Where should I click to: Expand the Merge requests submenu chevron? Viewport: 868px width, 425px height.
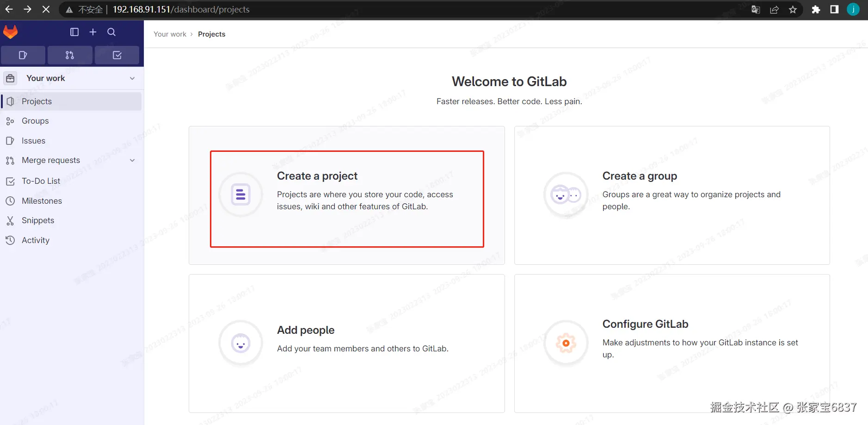click(x=132, y=160)
